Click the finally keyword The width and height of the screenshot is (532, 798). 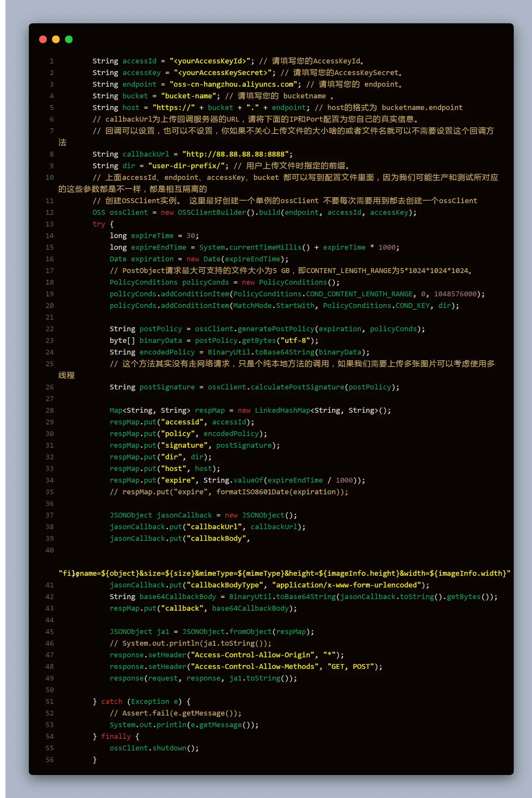tap(116, 736)
